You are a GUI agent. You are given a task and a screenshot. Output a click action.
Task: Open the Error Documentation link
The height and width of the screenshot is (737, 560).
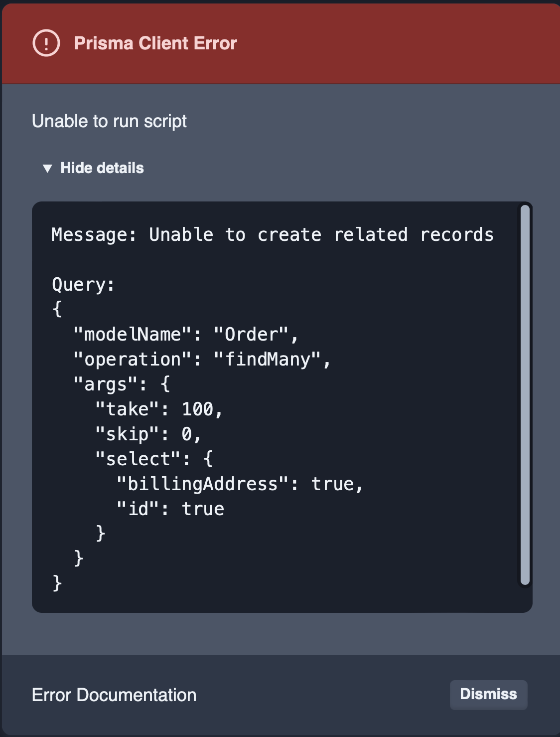pyautogui.click(x=114, y=695)
